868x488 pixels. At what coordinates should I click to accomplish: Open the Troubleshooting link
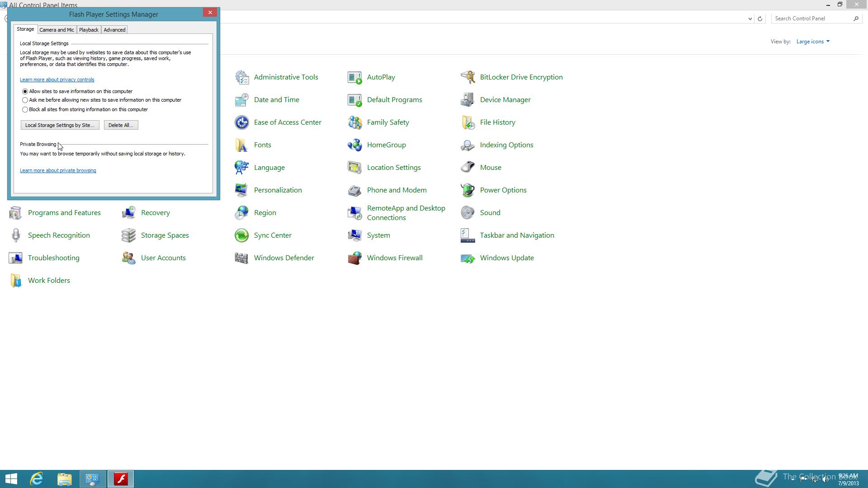tap(54, 258)
